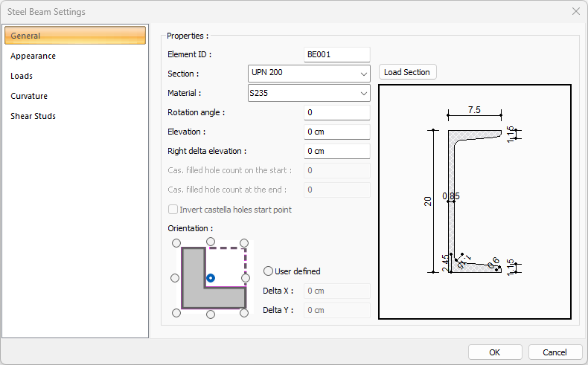Toggle Invert castella holes start point checkbox
The width and height of the screenshot is (588, 365).
pyautogui.click(x=173, y=210)
